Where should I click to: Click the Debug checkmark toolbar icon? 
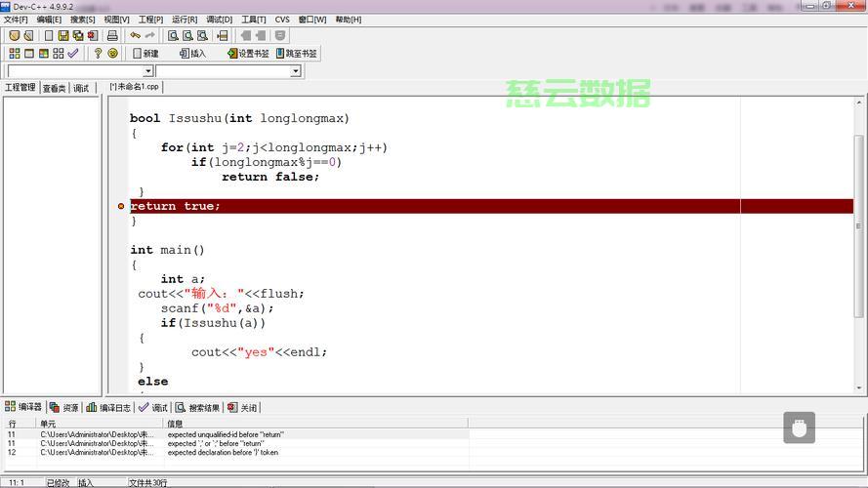point(73,54)
